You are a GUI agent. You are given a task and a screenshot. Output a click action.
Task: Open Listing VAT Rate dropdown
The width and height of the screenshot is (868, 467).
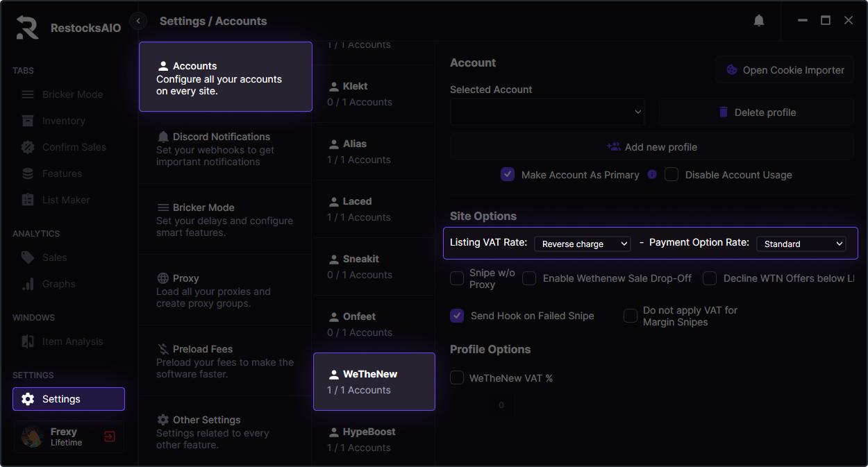coord(582,244)
